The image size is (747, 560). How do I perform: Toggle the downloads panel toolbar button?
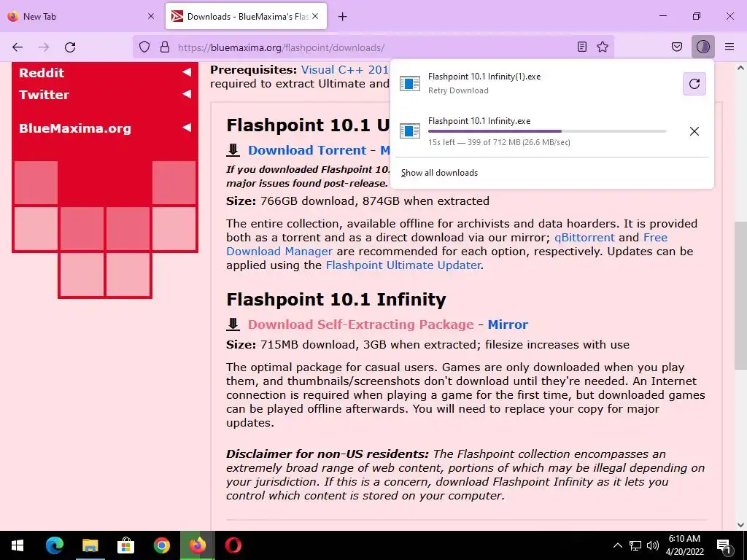(x=703, y=47)
